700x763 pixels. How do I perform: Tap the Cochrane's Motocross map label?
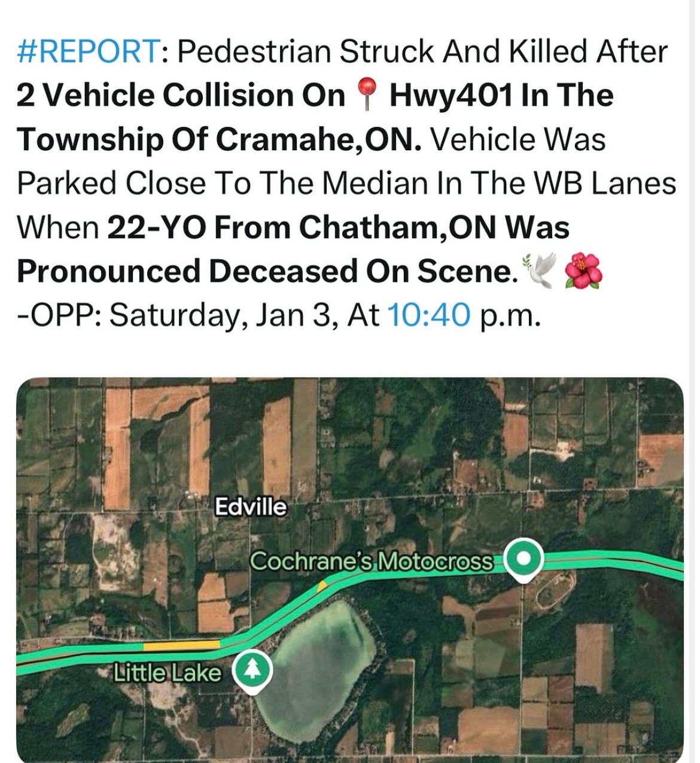(372, 561)
